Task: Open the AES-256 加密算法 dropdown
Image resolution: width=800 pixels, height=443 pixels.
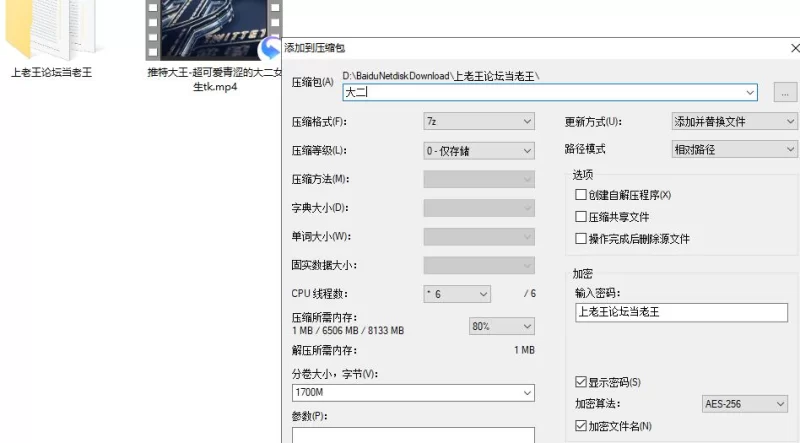Action: click(744, 404)
